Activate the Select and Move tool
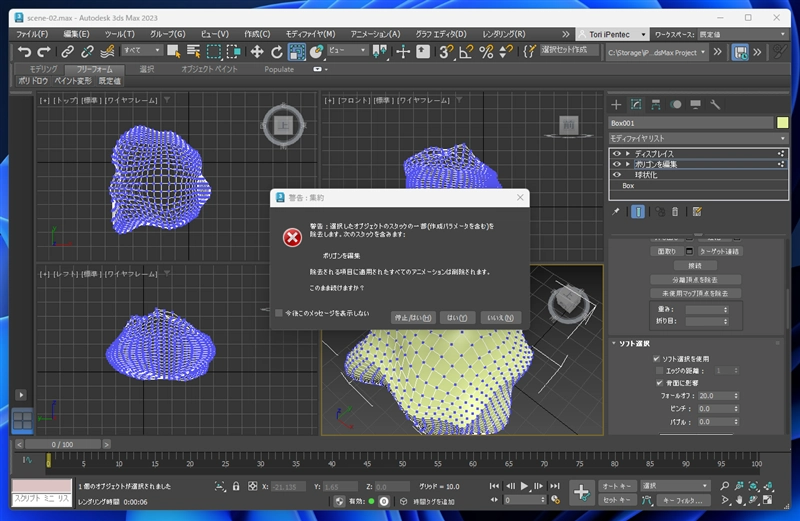Viewport: 800px width, 521px height. [257, 52]
